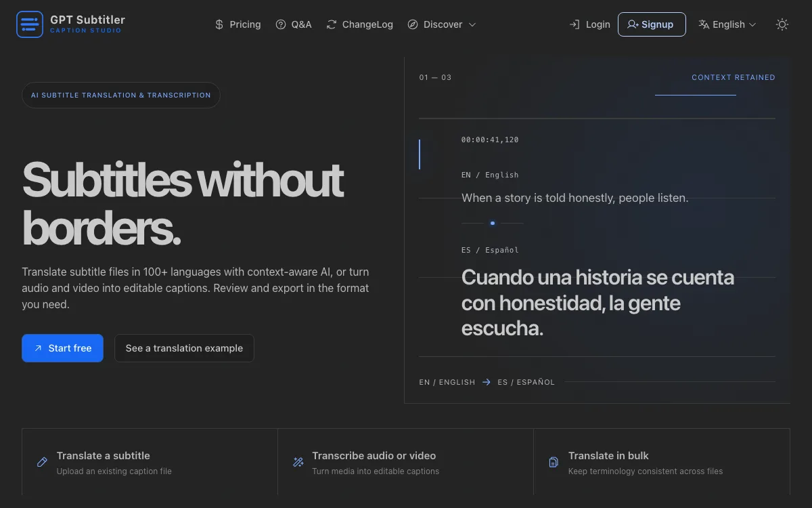Click the files icon for Translate in bulk
The image size is (812, 508).
[554, 462]
